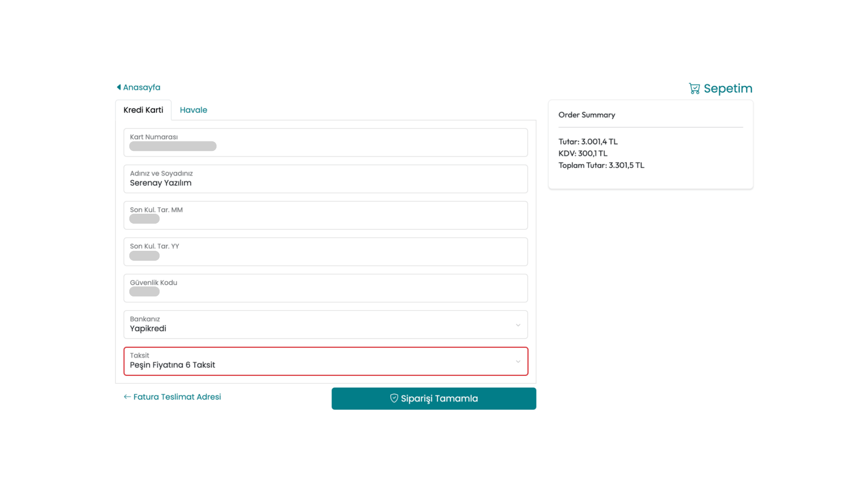Expand the Taksit installment dropdown
The width and height of the screenshot is (868, 488).
click(325, 361)
